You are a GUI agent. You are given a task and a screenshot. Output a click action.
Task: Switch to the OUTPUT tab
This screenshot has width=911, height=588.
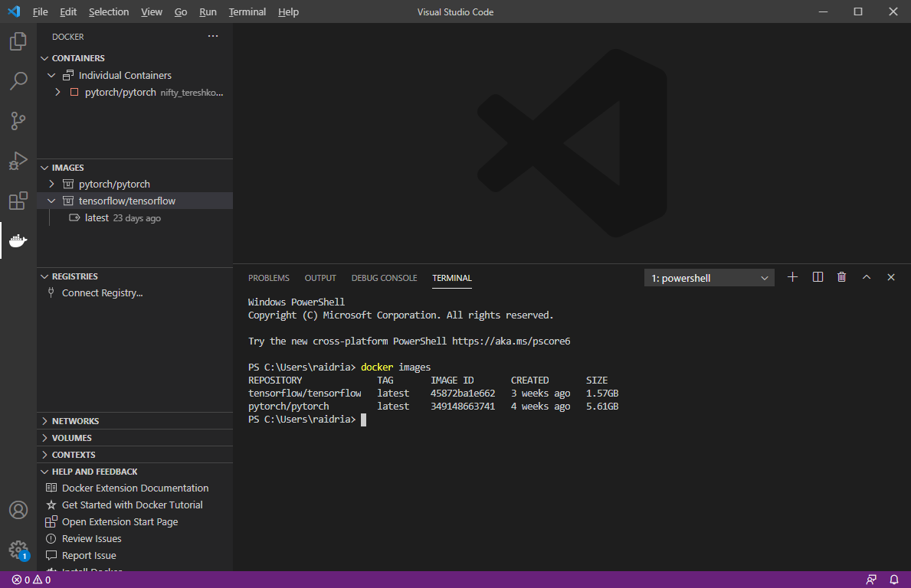tap(320, 278)
